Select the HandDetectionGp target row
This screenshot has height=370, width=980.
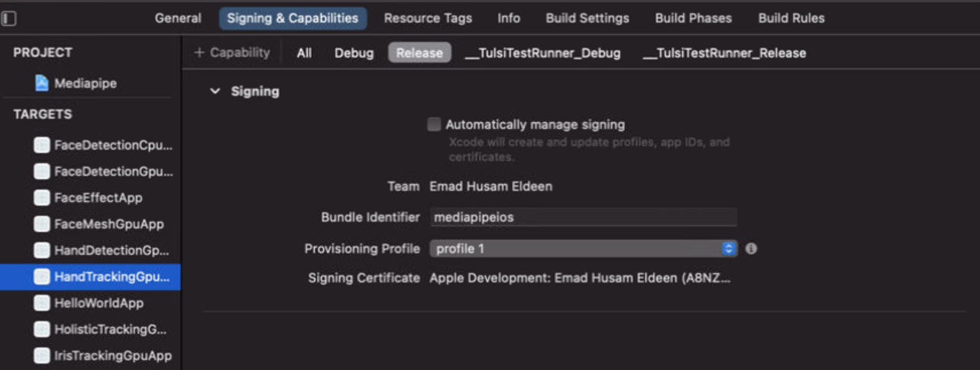90,250
